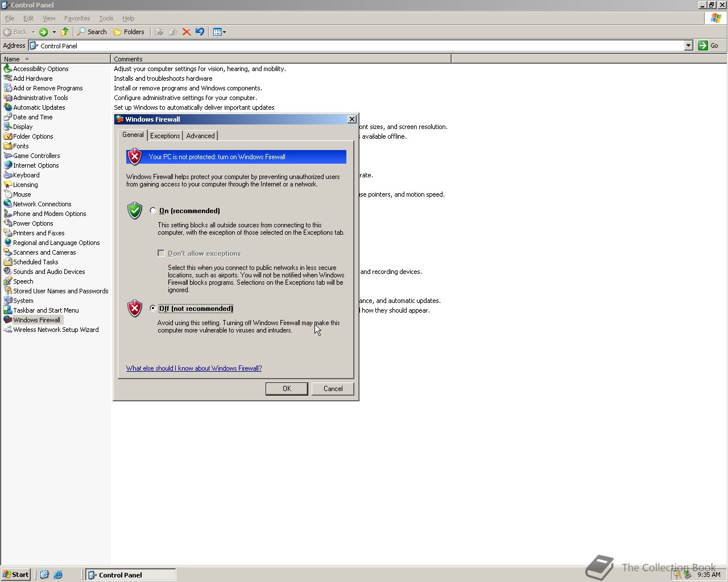
Task: Expand the Address bar dropdown
Action: tap(688, 45)
